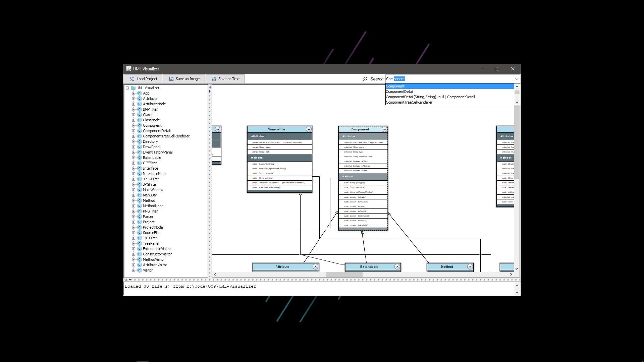This screenshot has height=362, width=644.
Task: Toggle collapse on Extendable class box
Action: (x=397, y=267)
